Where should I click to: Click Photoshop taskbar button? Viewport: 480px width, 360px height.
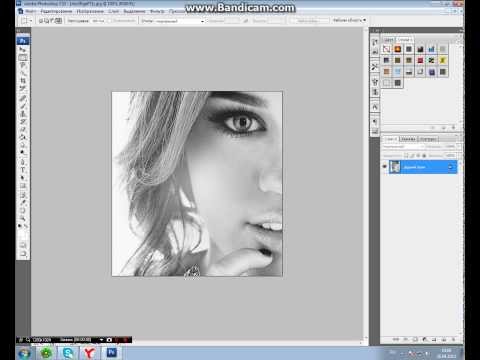pyautogui.click(x=112, y=352)
